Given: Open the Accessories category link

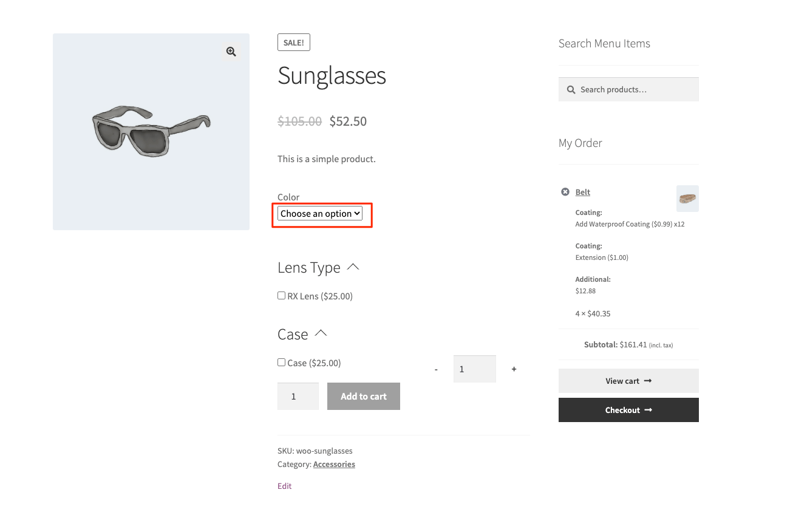Looking at the screenshot, I should (x=334, y=464).
